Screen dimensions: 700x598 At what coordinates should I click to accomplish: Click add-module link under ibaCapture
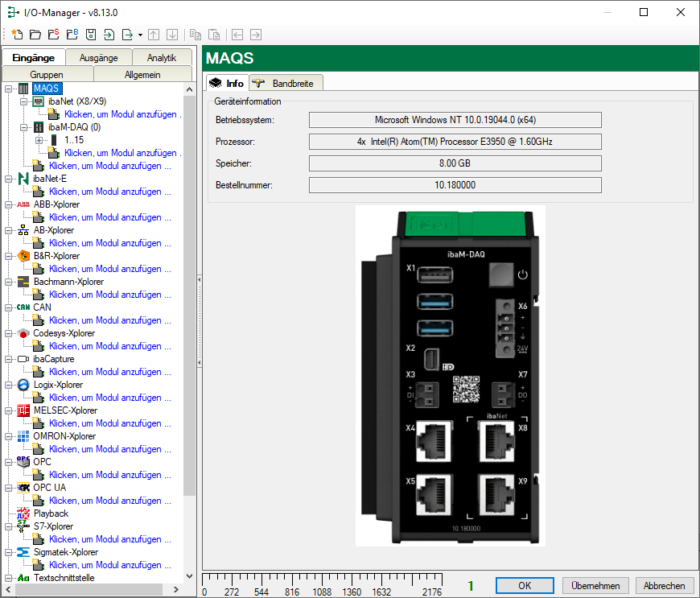(x=109, y=372)
